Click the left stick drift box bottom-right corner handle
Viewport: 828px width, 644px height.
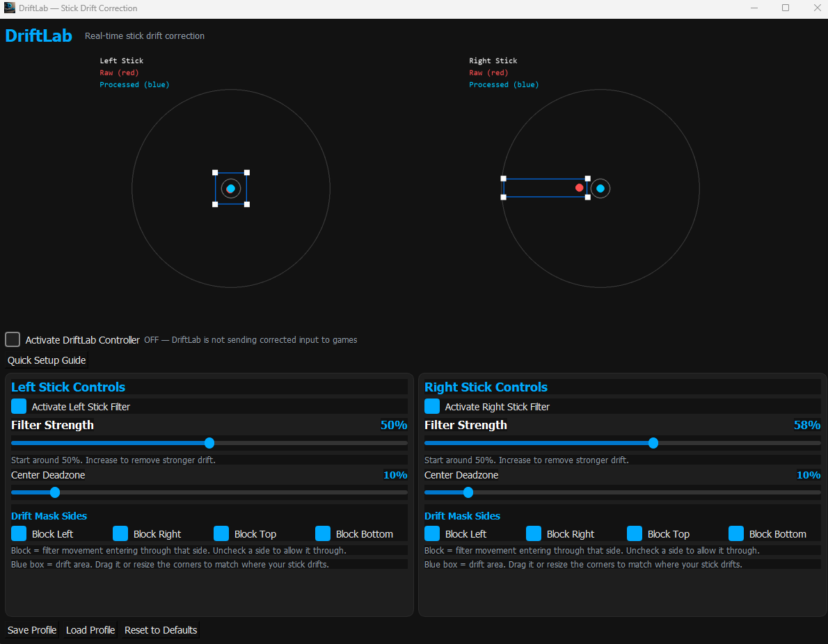[x=247, y=204]
